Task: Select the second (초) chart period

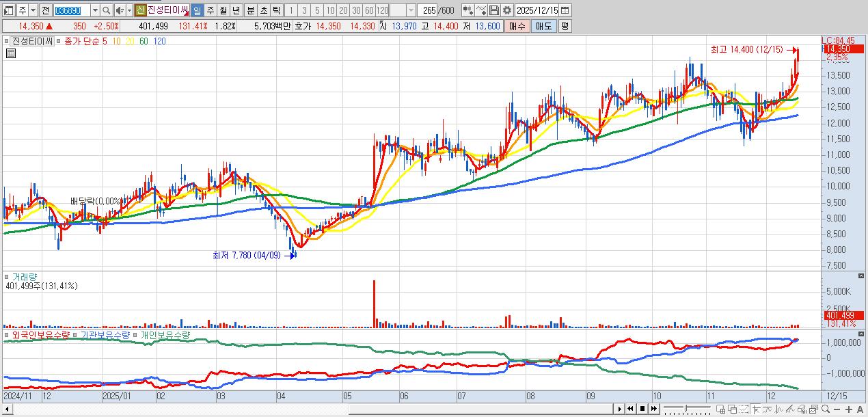Action: (263, 10)
